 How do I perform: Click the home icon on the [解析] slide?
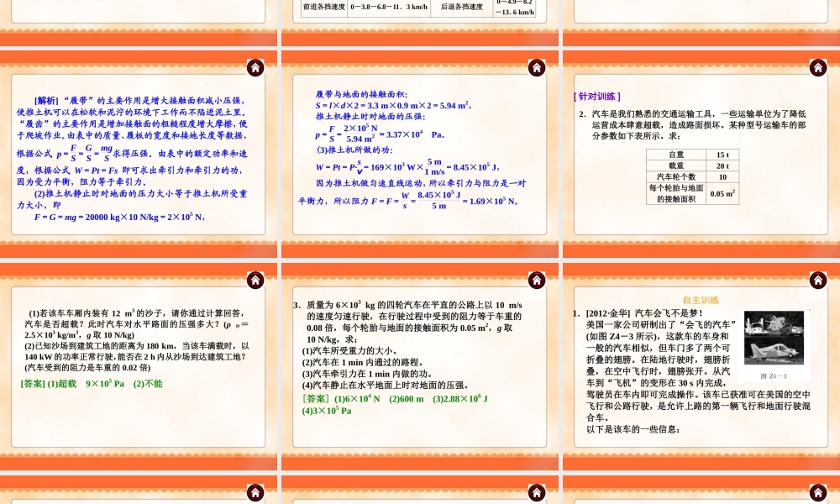[x=255, y=67]
